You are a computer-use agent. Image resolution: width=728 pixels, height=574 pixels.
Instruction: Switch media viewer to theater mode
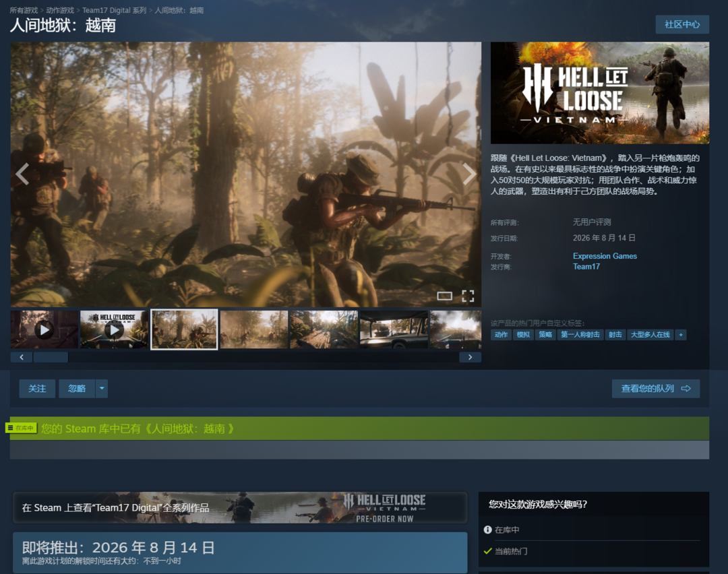(444, 296)
